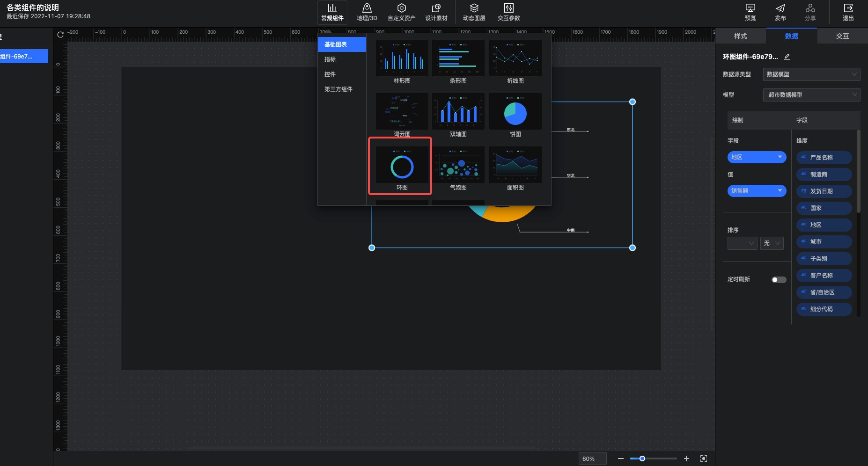
Task: Click the zoom level slider handle
Action: 642,459
